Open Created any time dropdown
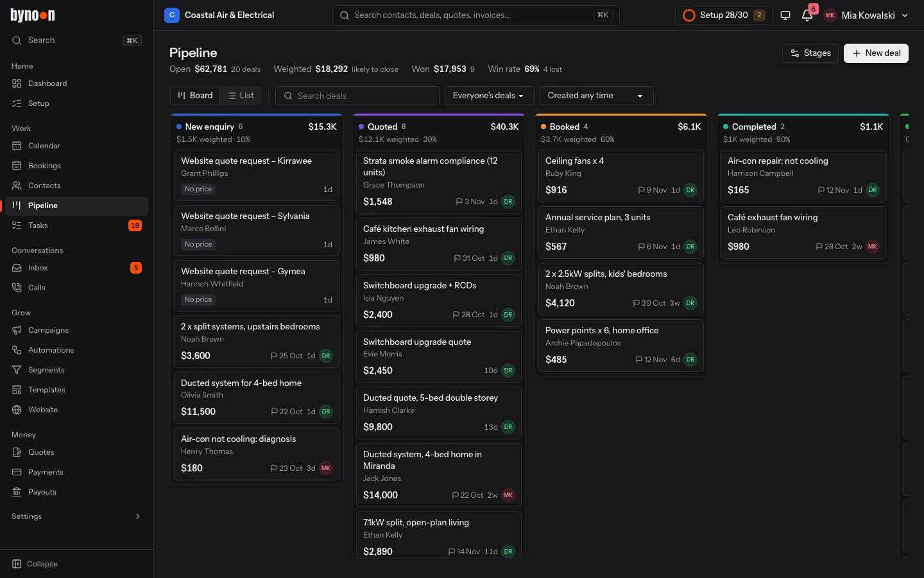 click(x=596, y=96)
